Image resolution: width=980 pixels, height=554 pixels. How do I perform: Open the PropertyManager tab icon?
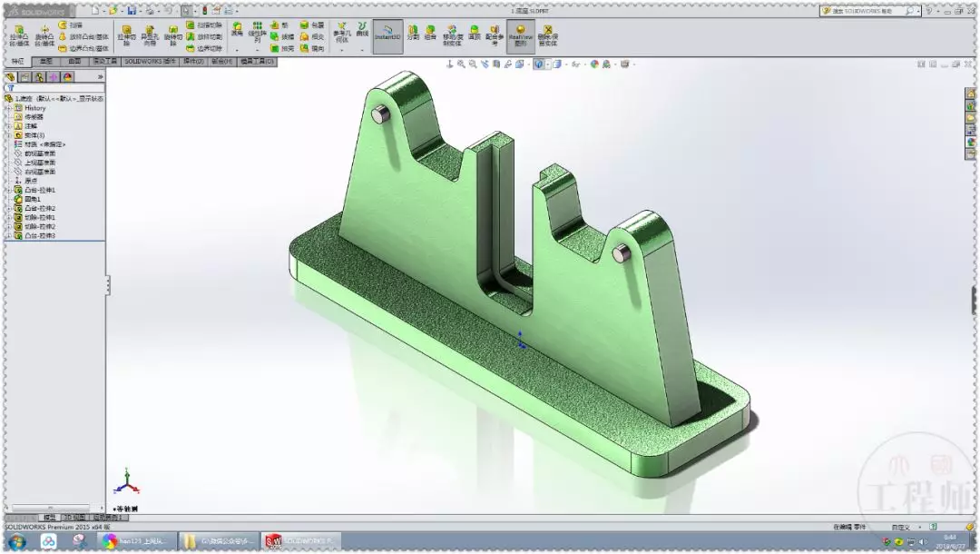pos(25,77)
